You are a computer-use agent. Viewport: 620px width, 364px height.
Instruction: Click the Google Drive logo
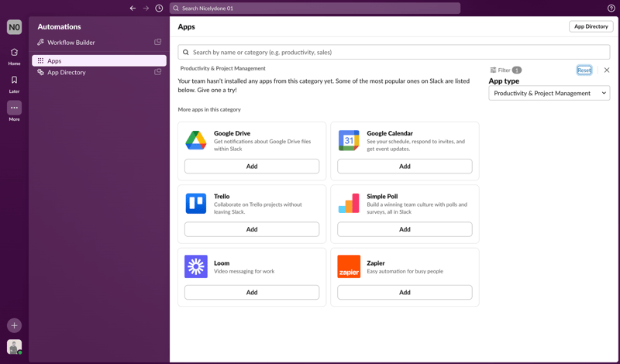coord(196,140)
